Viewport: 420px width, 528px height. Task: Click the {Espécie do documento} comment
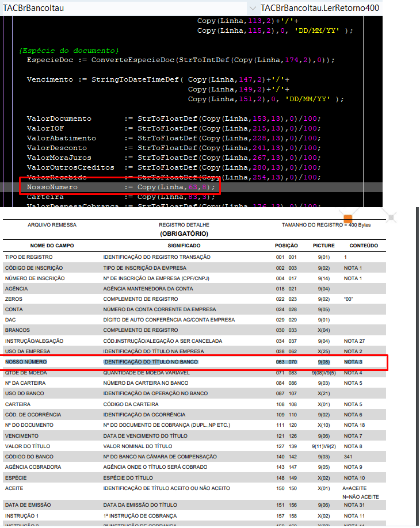[x=69, y=51]
